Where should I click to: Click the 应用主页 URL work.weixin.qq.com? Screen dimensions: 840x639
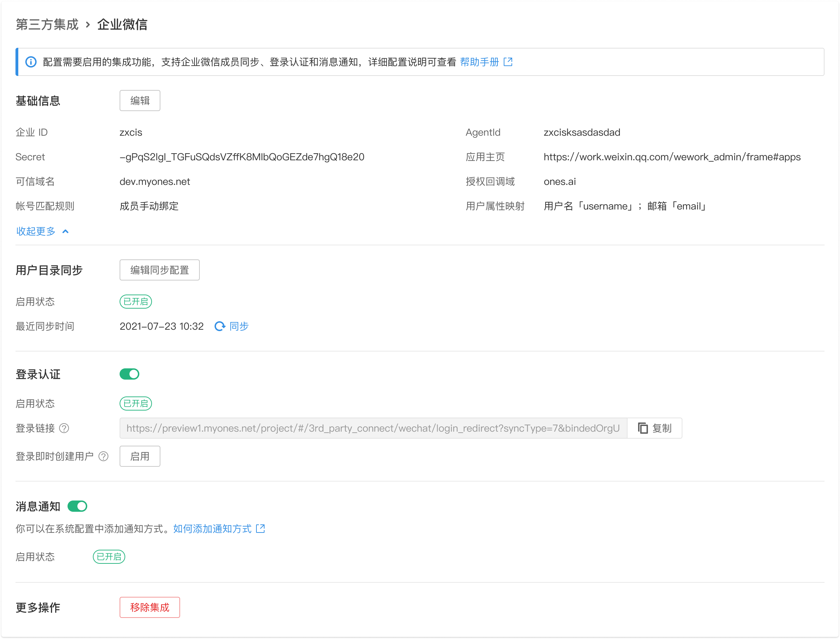672,157
